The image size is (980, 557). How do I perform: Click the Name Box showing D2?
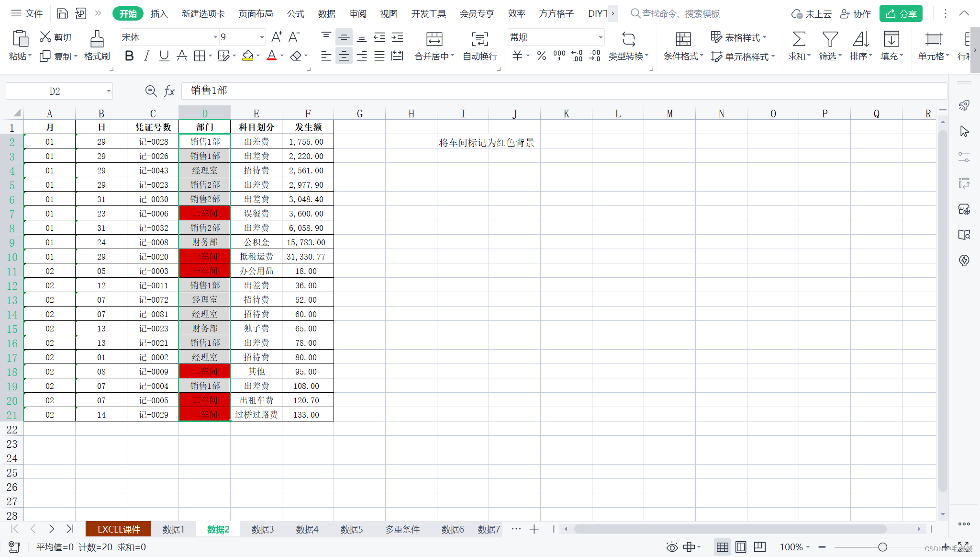[x=55, y=91]
